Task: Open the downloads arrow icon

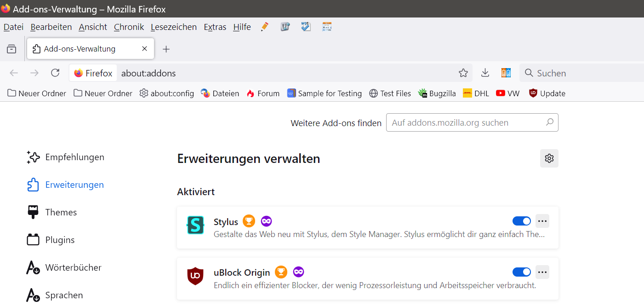Action: (485, 73)
